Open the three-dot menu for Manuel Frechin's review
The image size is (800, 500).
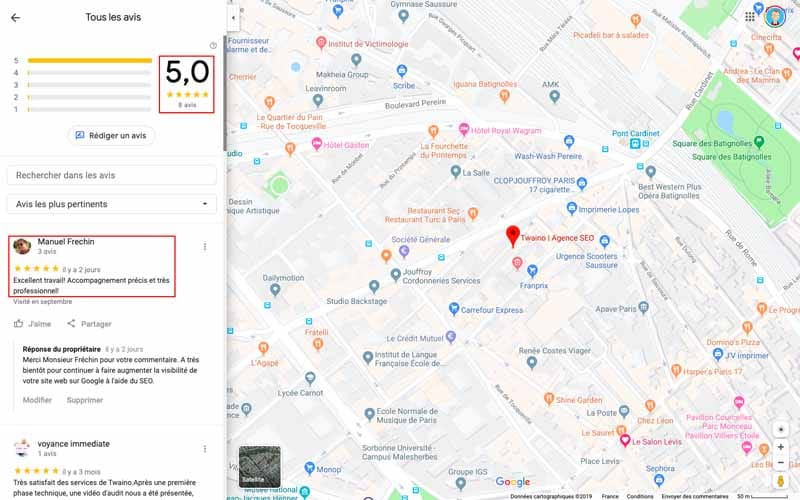click(x=205, y=247)
